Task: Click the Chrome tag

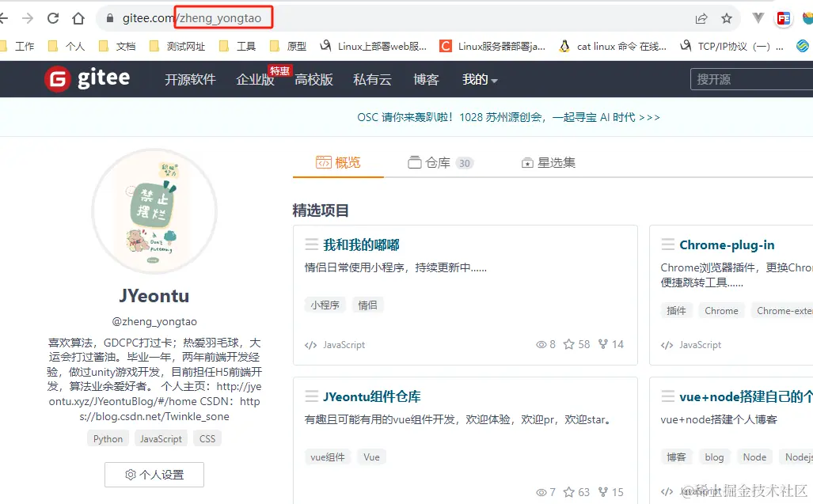Action: click(x=721, y=311)
